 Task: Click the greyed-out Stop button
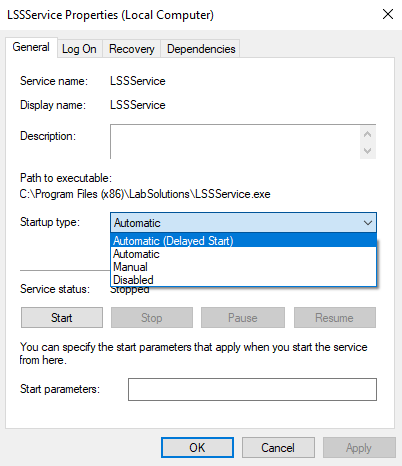point(152,318)
